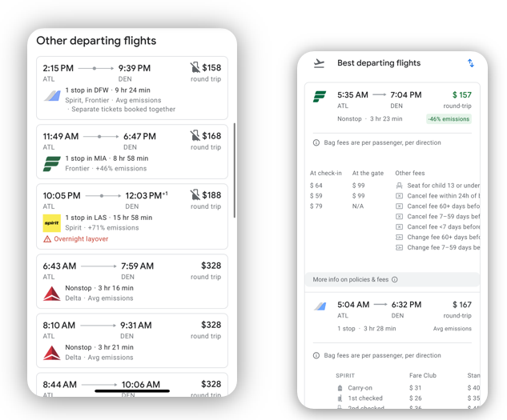Tap the Carry-on bag fee row icon
507x420 pixels.
pos(340,388)
